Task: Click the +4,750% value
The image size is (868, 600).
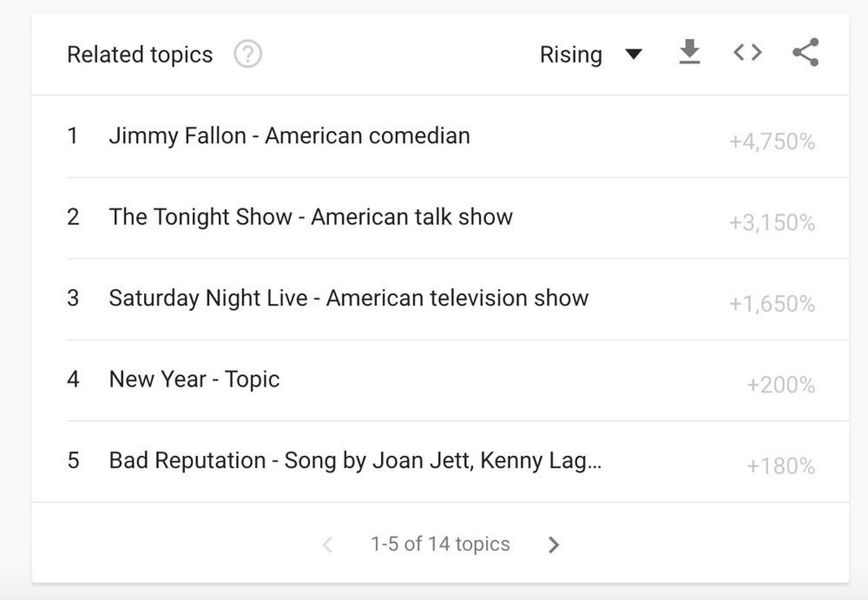Action: point(772,141)
